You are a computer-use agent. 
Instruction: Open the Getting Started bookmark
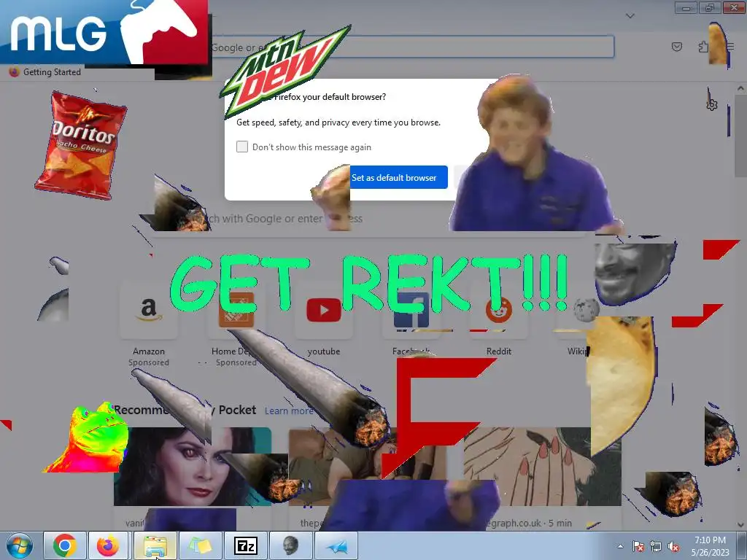(x=45, y=72)
